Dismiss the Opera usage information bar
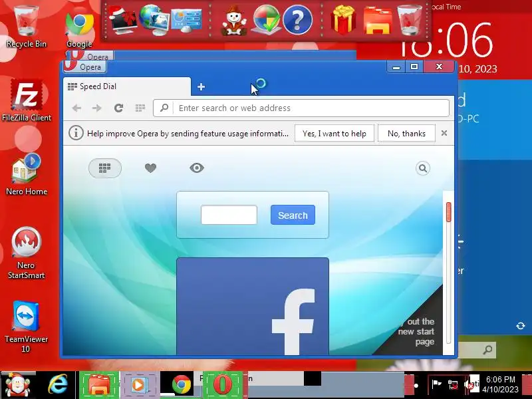Image resolution: width=532 pixels, height=399 pixels. (x=444, y=133)
